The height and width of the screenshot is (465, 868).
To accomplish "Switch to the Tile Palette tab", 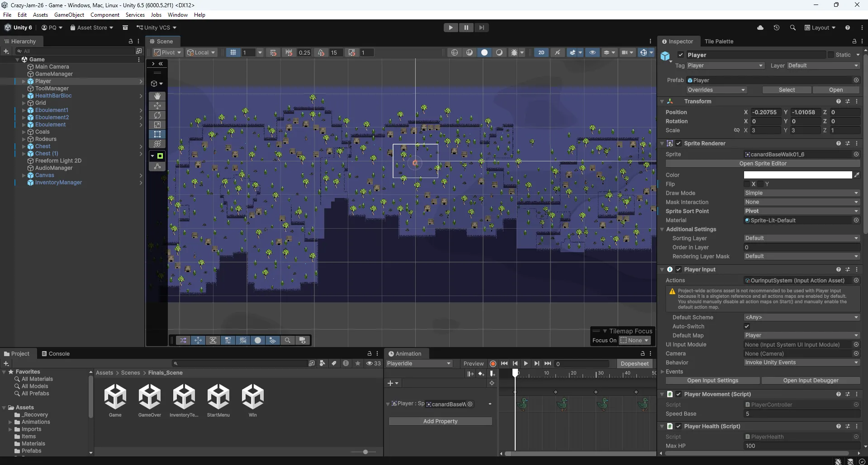I will tap(719, 42).
